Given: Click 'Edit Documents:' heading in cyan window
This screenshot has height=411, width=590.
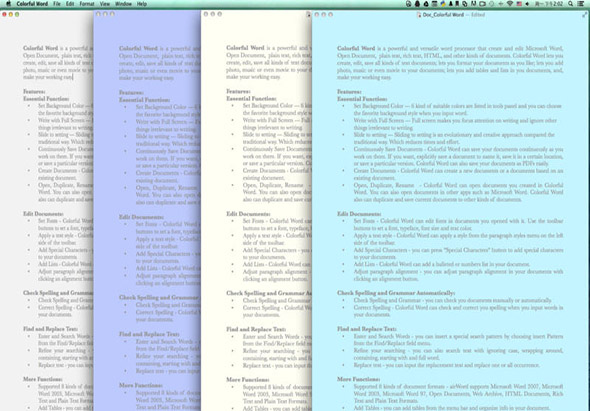Looking at the screenshot, I should pos(359,214).
